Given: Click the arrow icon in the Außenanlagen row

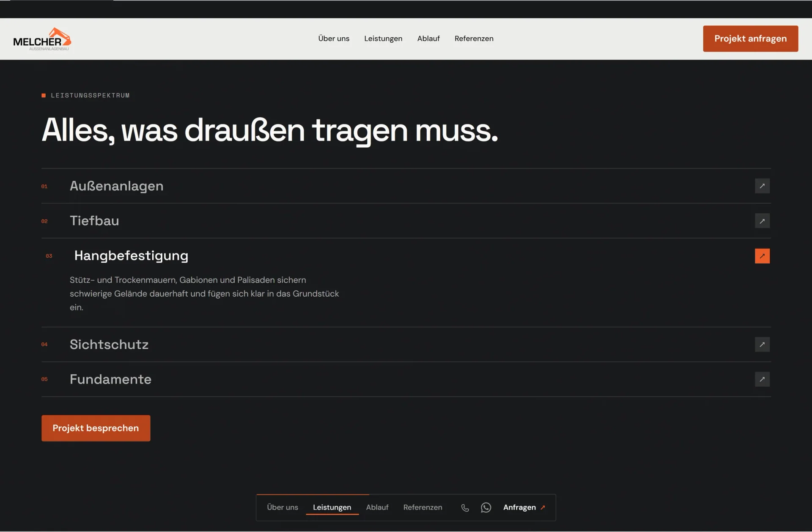Looking at the screenshot, I should (762, 186).
